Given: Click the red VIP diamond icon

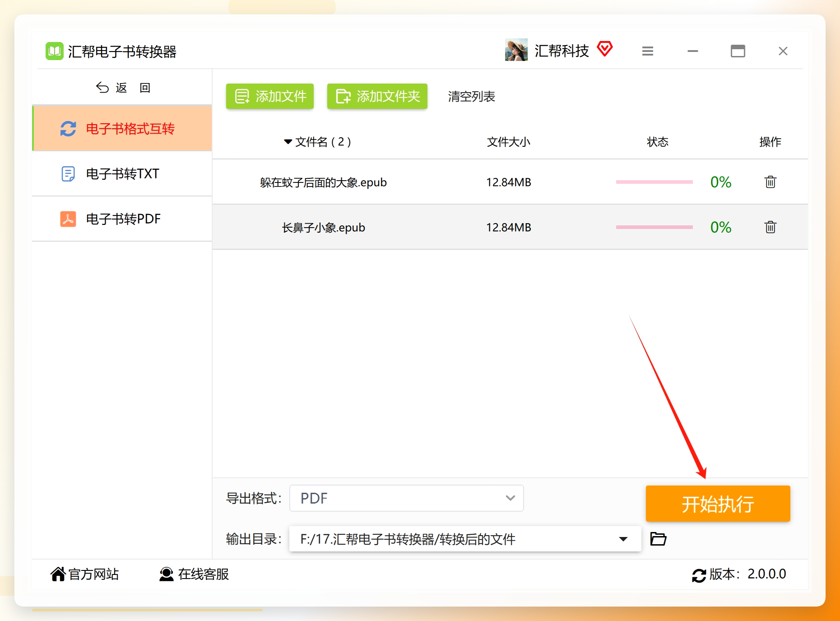Looking at the screenshot, I should click(x=605, y=49).
